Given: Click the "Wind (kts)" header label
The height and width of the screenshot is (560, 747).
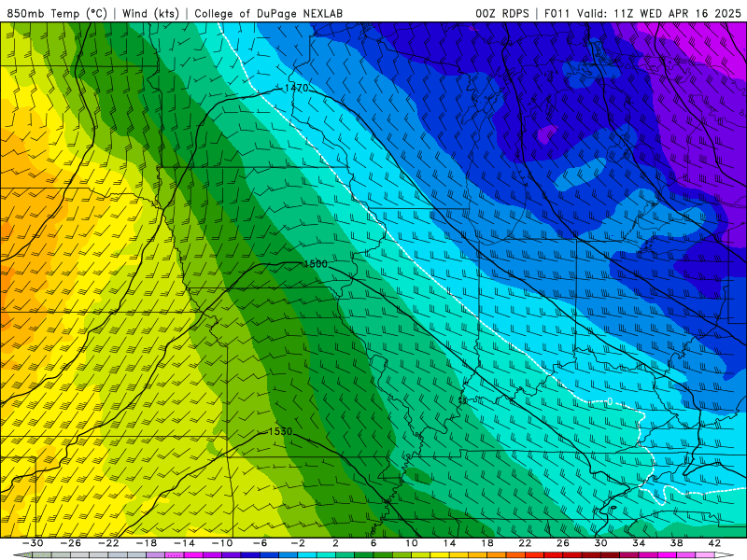Looking at the screenshot, I should [x=150, y=13].
